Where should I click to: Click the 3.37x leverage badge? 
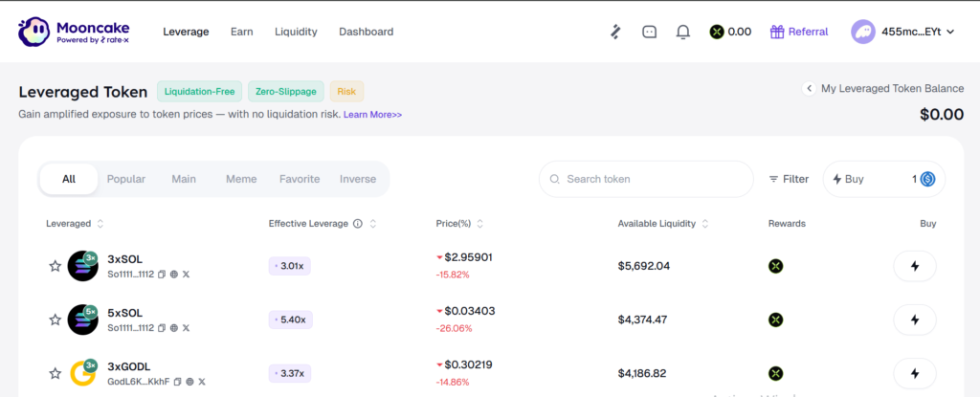click(290, 374)
